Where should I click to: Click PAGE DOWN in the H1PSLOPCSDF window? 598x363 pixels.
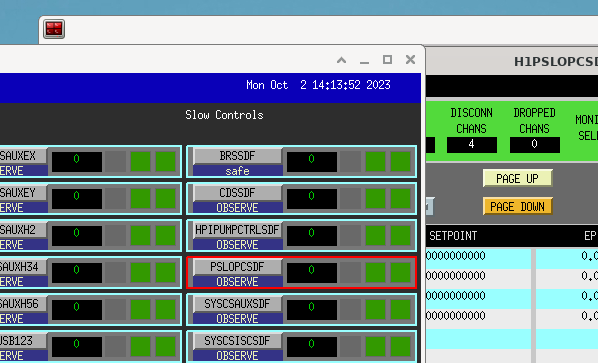(x=518, y=206)
